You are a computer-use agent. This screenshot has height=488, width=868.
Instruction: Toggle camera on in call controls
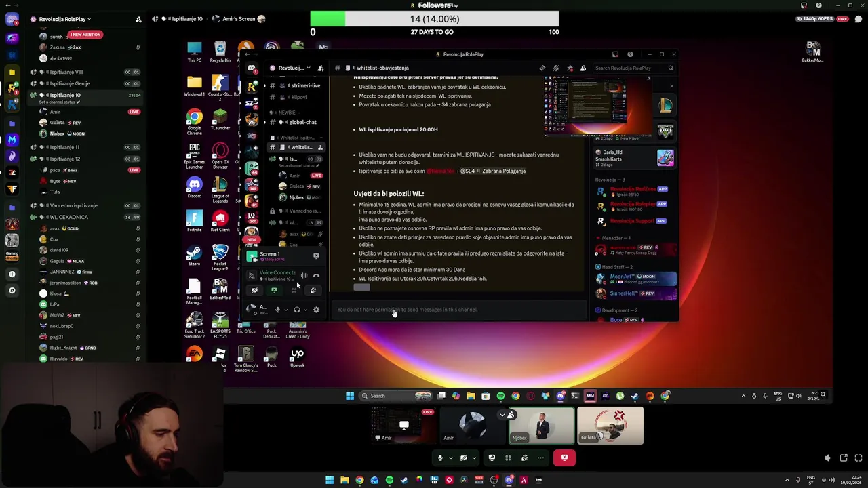[x=464, y=457]
